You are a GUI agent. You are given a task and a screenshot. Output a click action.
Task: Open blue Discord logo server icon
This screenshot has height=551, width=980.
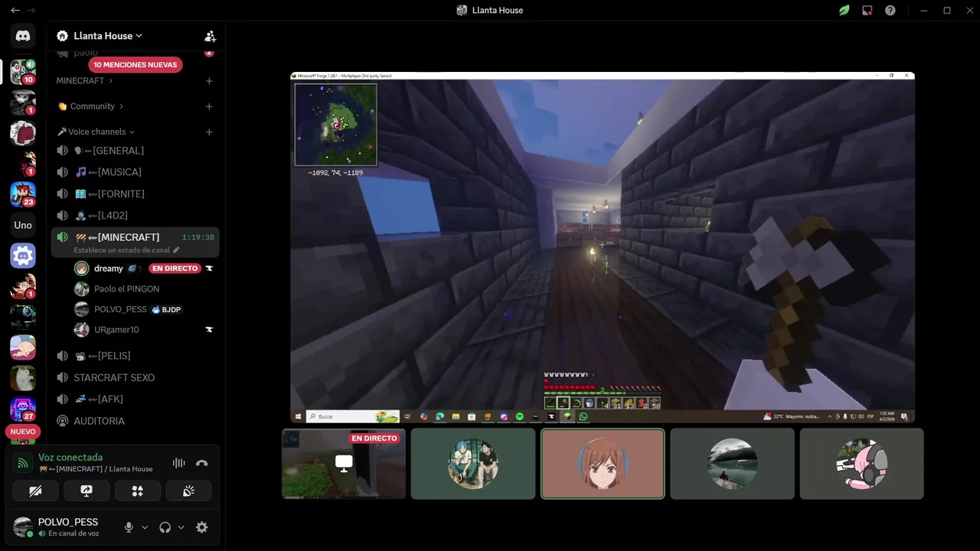click(x=23, y=256)
